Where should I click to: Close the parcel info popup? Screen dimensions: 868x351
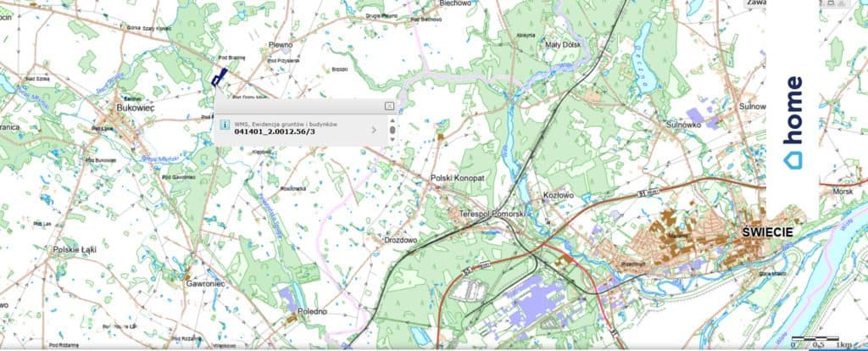(x=389, y=106)
